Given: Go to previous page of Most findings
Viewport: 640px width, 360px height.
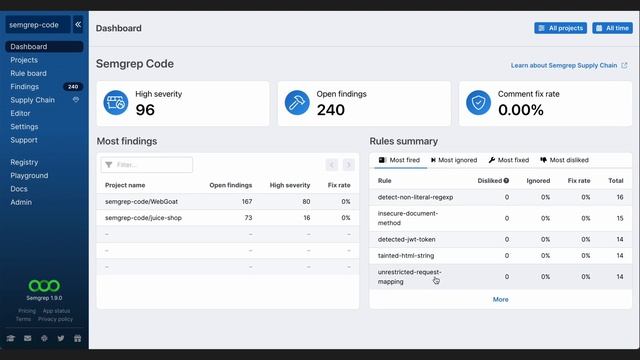Looking at the screenshot, I should coord(331,164).
